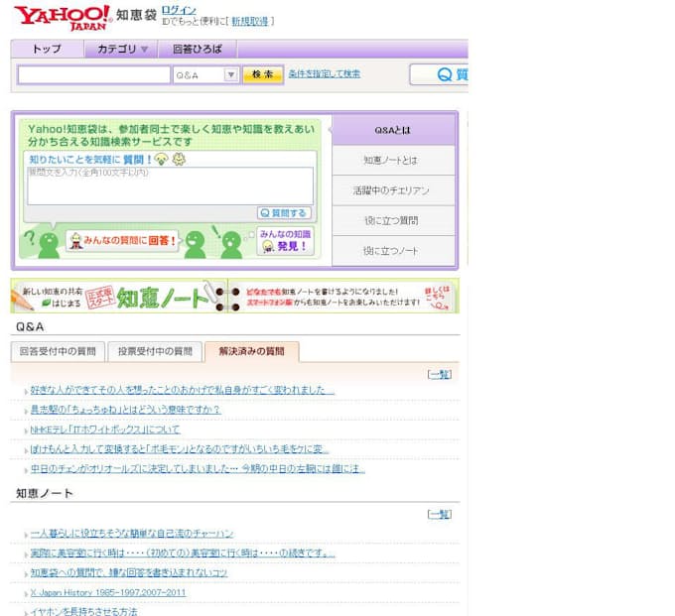Click the みんなの知識 発見 icon button

point(285,240)
